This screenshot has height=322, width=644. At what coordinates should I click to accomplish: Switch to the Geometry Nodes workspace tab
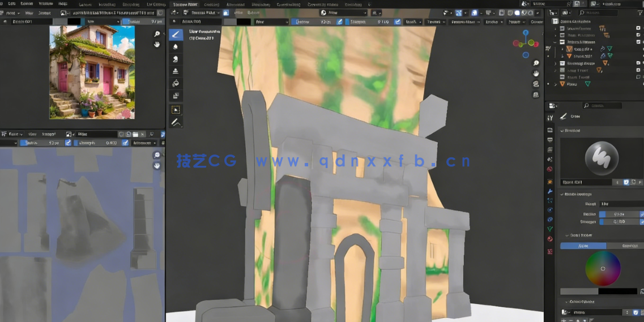(322, 4)
